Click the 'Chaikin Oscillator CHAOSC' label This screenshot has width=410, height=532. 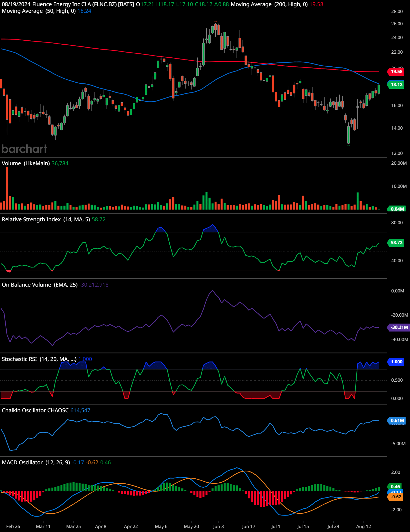point(35,410)
